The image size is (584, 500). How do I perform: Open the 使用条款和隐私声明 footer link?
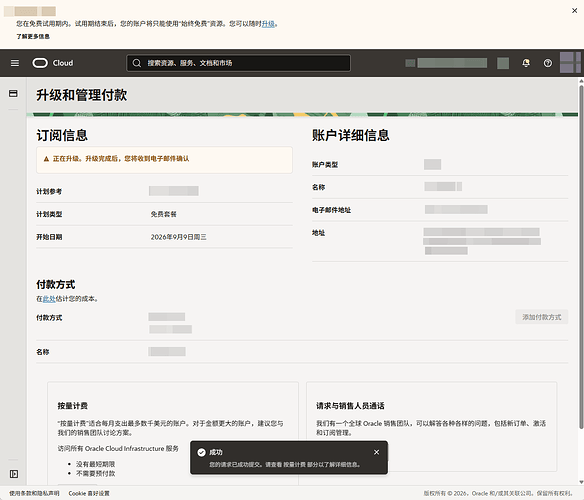coord(34,493)
